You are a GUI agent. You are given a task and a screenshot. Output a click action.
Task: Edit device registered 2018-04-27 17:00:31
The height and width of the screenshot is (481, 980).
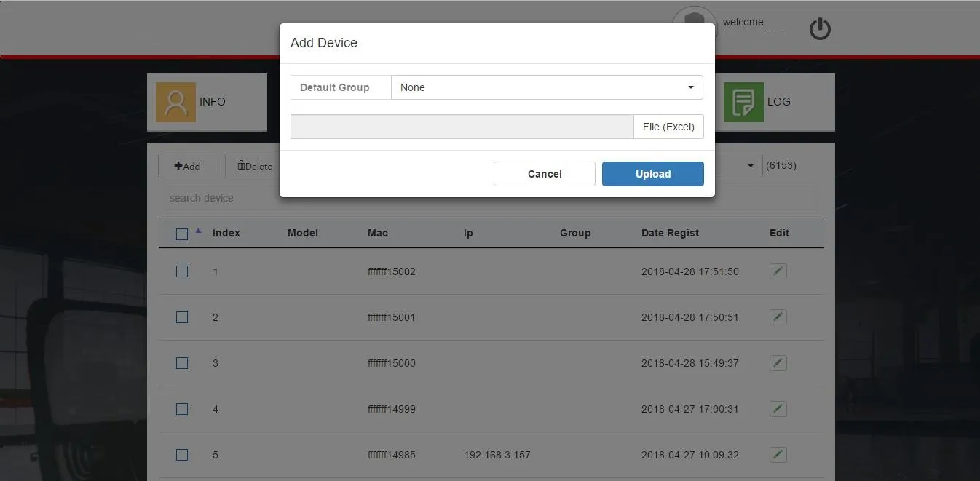(778, 409)
